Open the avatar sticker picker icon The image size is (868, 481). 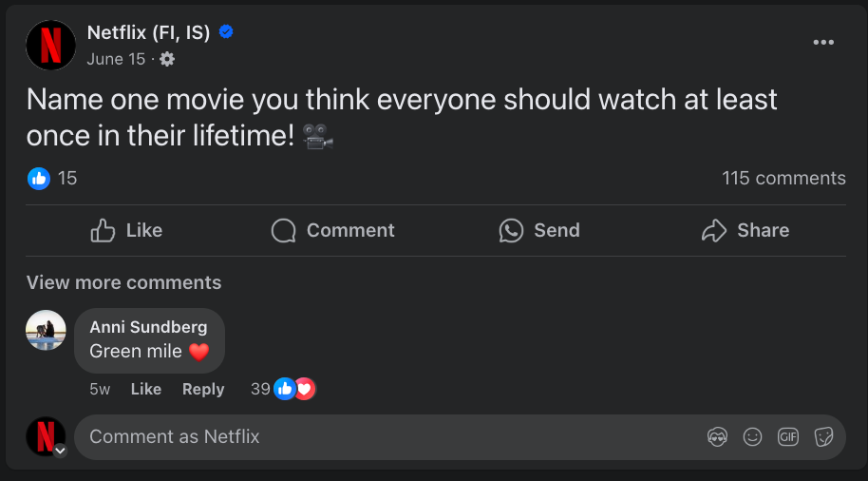717,437
